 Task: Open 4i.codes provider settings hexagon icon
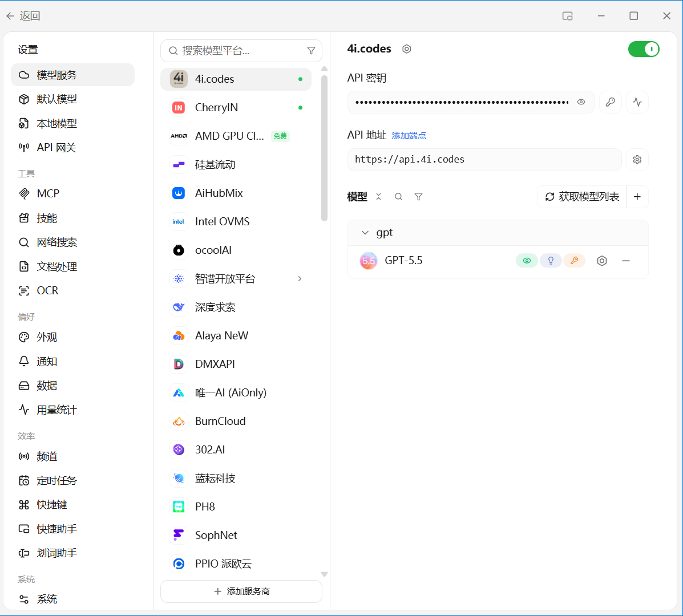coord(406,48)
